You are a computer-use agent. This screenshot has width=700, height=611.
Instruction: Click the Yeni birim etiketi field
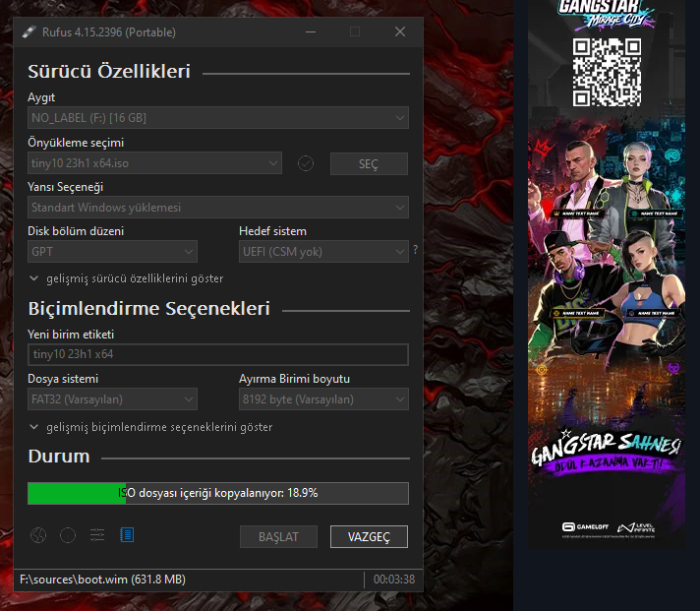(218, 354)
